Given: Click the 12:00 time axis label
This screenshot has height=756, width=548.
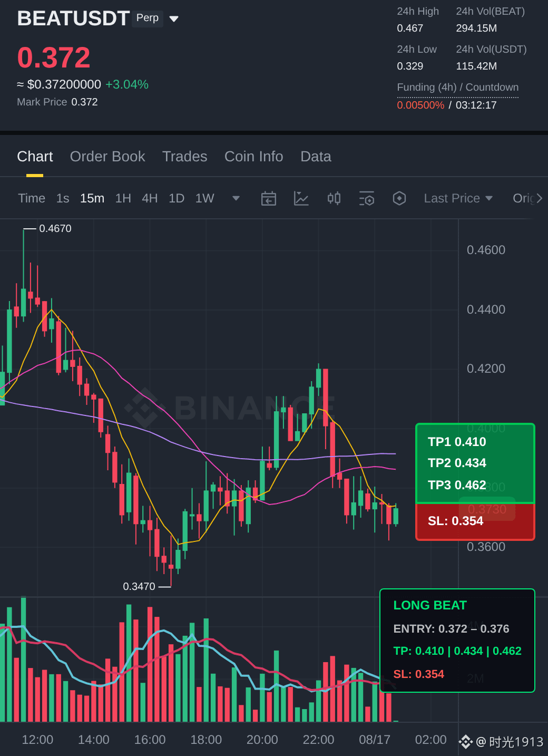Looking at the screenshot, I should [x=37, y=740].
